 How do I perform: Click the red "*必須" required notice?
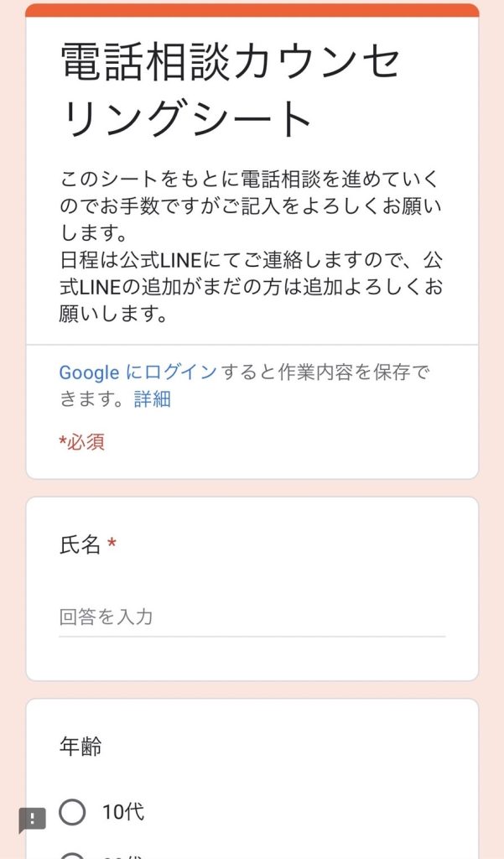point(81,442)
